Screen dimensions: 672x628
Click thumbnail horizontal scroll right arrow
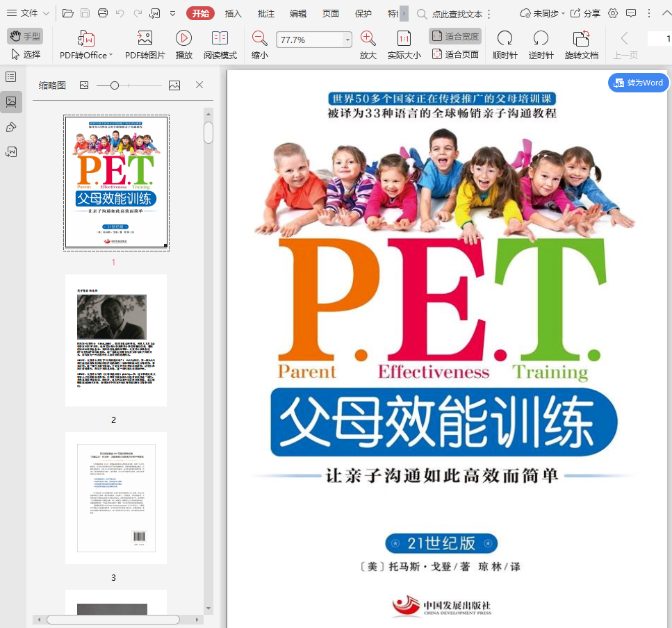(197, 620)
